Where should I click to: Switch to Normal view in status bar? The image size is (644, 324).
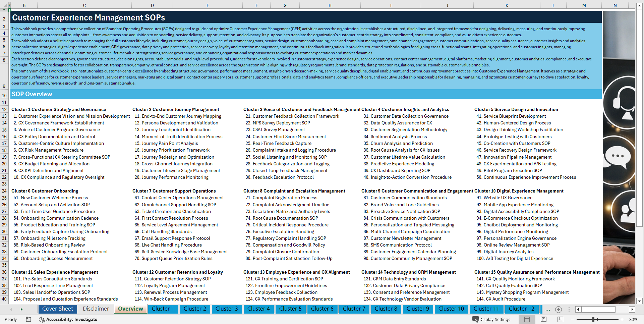[x=527, y=319]
